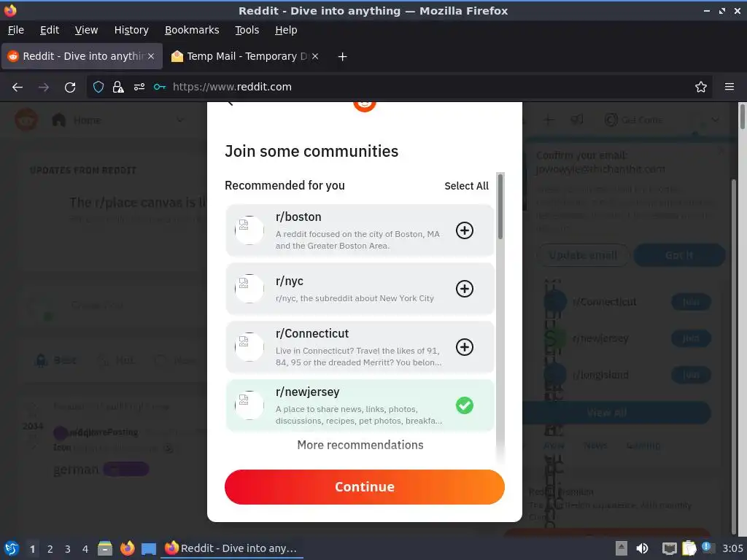Image resolution: width=747 pixels, height=560 pixels.
Task: Select Reddit window in taskbar
Action: pyautogui.click(x=233, y=548)
